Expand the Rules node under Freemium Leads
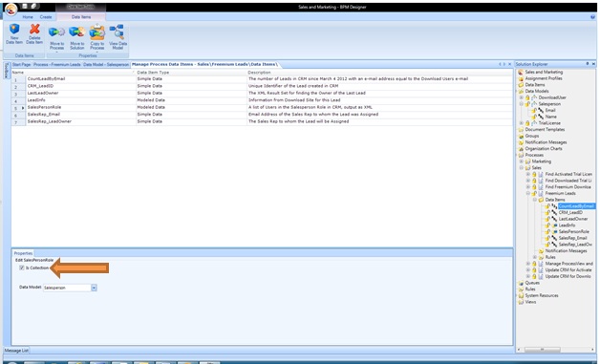This screenshot has width=600, height=364. [535, 257]
